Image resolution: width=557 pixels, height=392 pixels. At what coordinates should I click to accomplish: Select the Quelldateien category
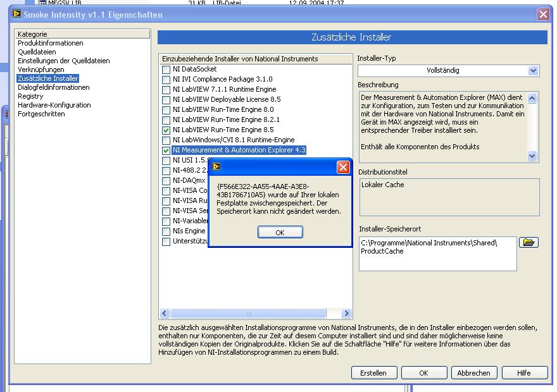coord(37,52)
